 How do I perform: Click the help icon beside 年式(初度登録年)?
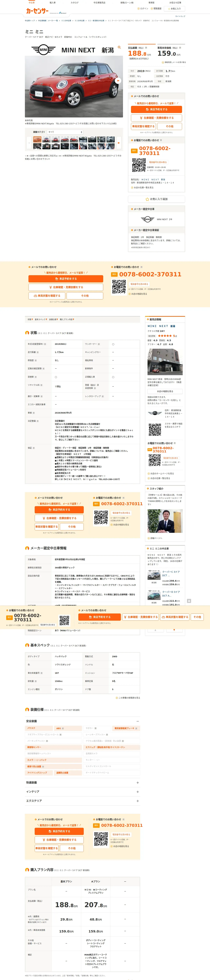point(45,344)
